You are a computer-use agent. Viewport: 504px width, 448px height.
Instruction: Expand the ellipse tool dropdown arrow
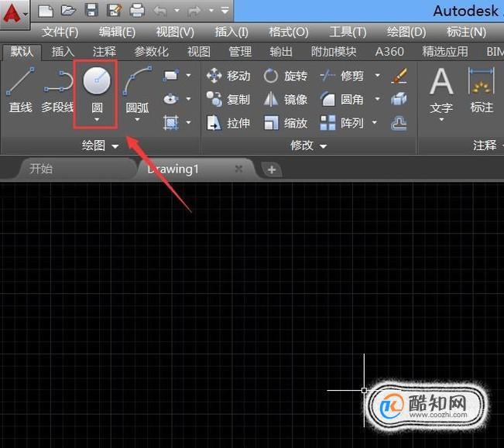[x=189, y=99]
